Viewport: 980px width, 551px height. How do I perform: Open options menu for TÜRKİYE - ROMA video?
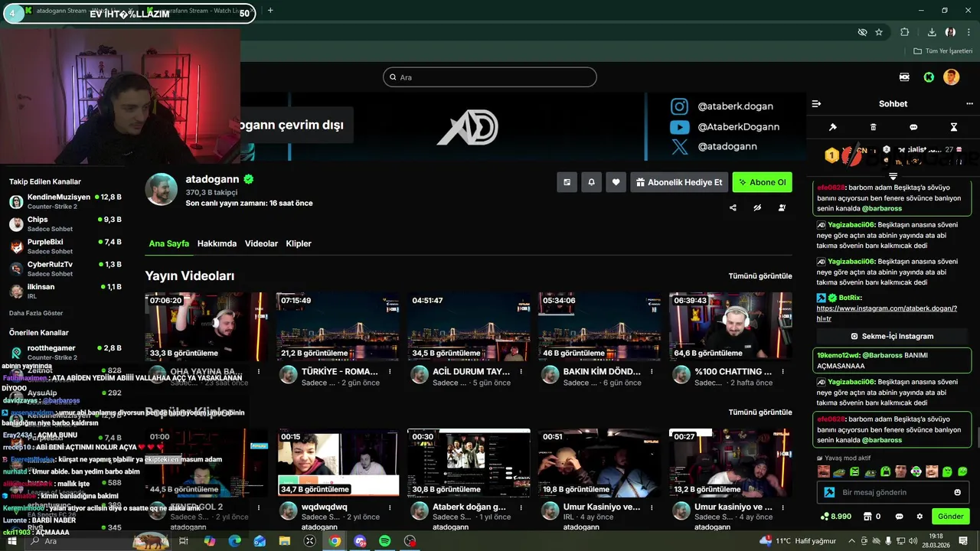tap(390, 372)
